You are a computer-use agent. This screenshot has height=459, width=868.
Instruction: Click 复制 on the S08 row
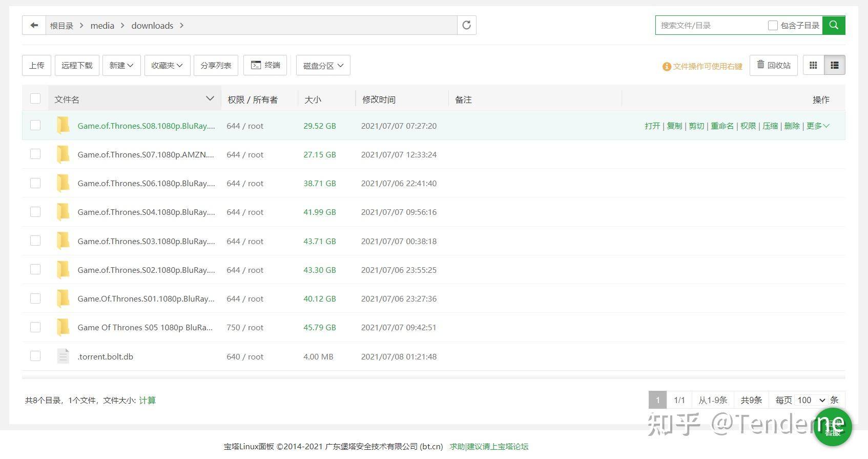pyautogui.click(x=674, y=126)
